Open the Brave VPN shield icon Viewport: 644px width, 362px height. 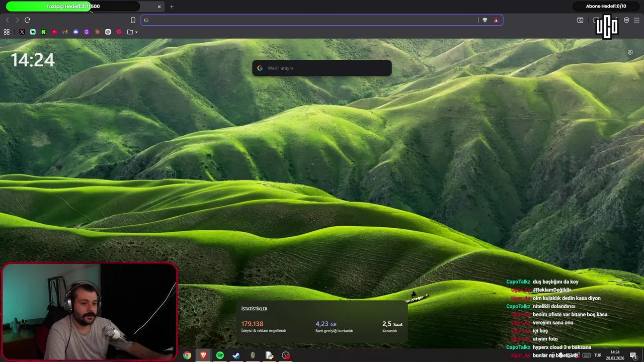coord(626,20)
